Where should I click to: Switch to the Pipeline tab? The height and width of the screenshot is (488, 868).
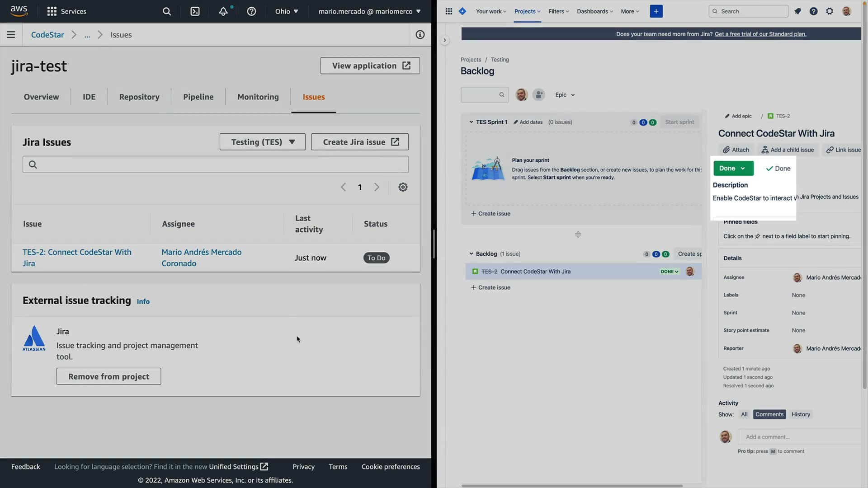[198, 97]
